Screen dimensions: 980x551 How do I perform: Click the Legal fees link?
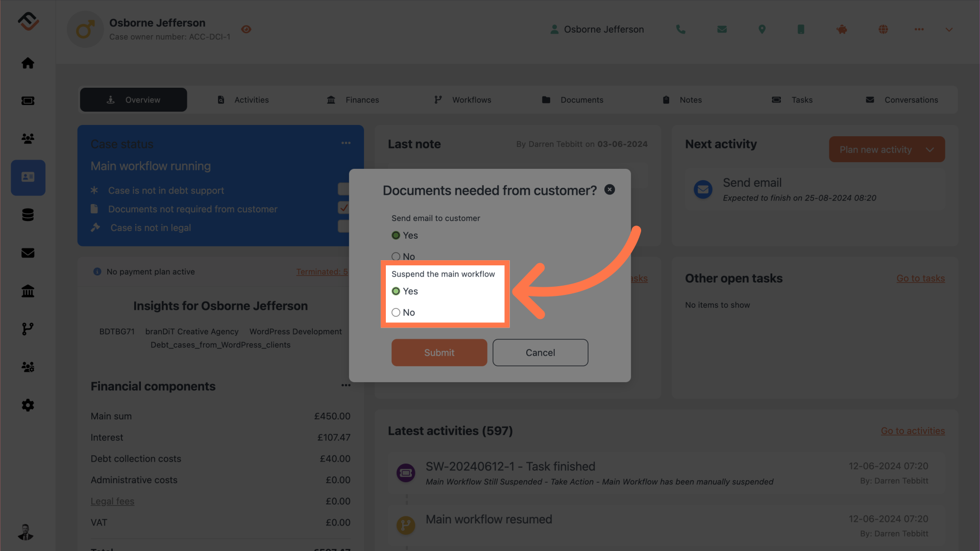point(112,501)
